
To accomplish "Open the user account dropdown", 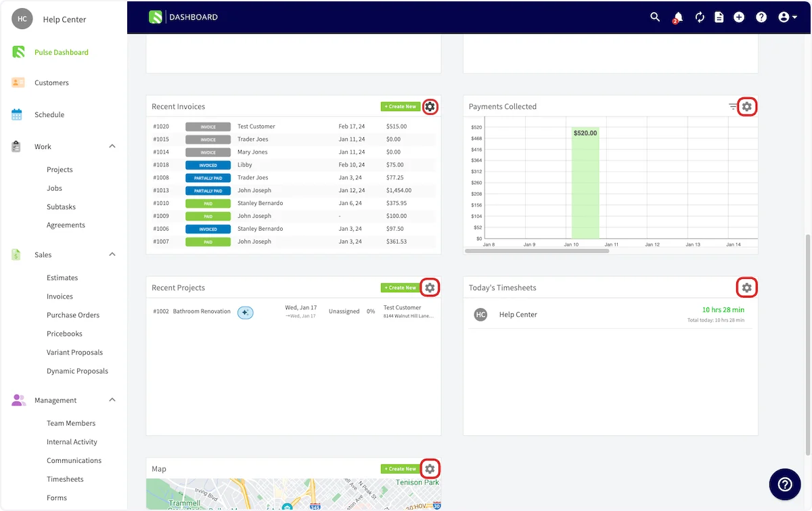I will coord(788,17).
